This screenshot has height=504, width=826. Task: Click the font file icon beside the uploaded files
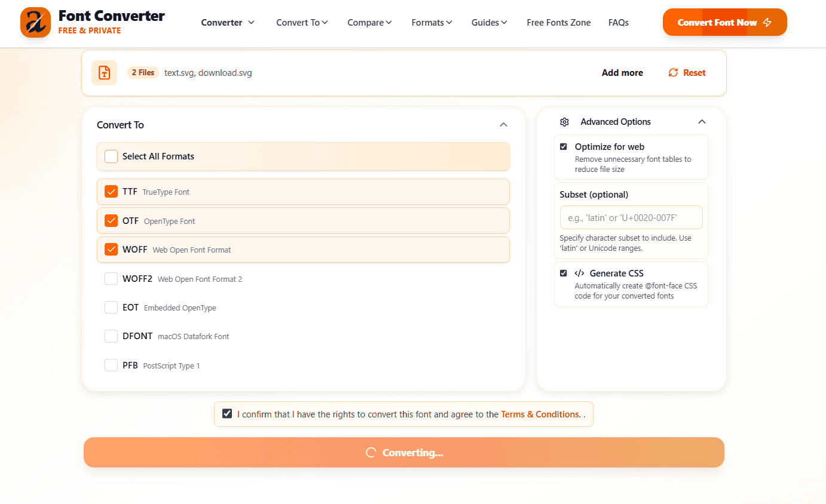coord(104,72)
